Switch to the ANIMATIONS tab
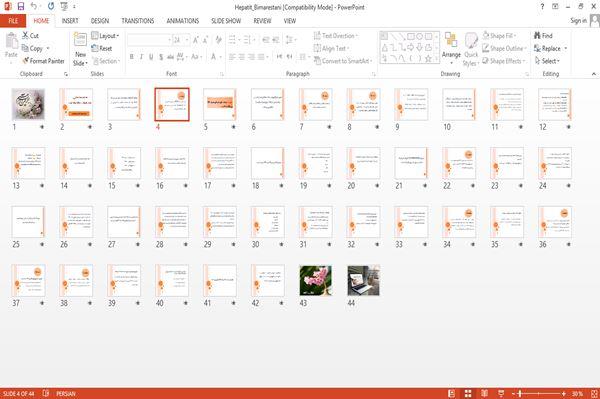The image size is (600, 399). 183,21
